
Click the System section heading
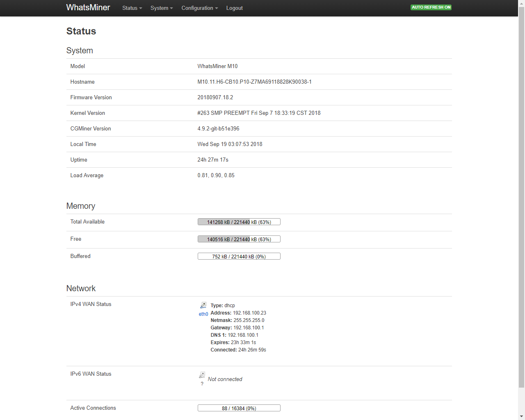click(80, 50)
